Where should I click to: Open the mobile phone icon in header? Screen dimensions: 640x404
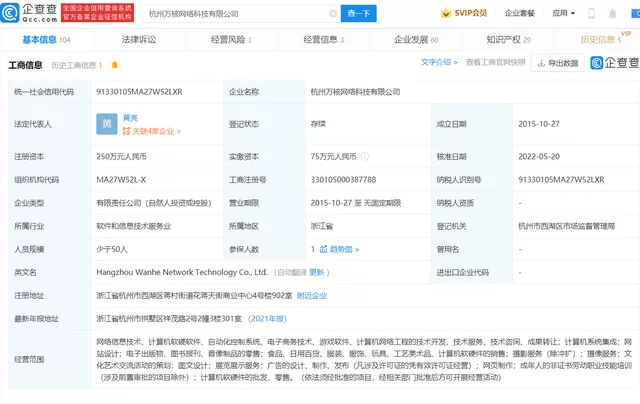tap(591, 14)
